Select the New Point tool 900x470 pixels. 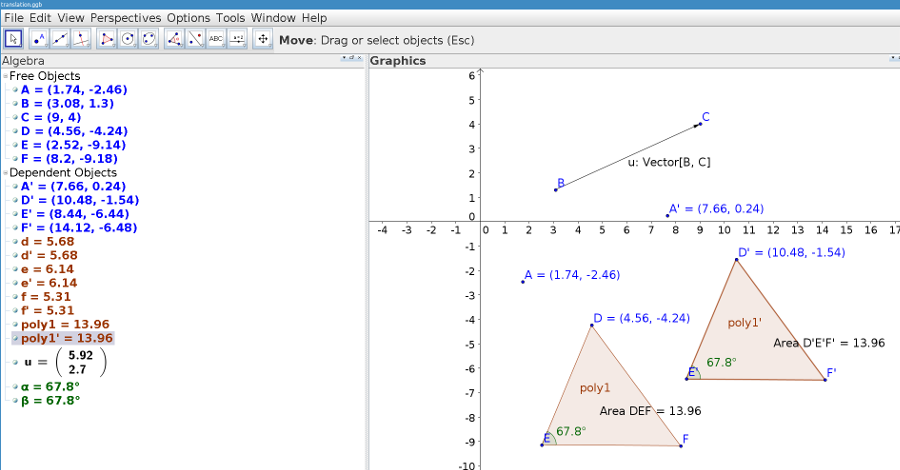39,39
